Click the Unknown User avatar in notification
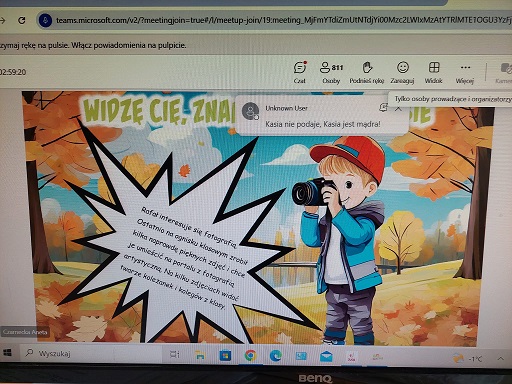512x384 pixels. pos(250,111)
